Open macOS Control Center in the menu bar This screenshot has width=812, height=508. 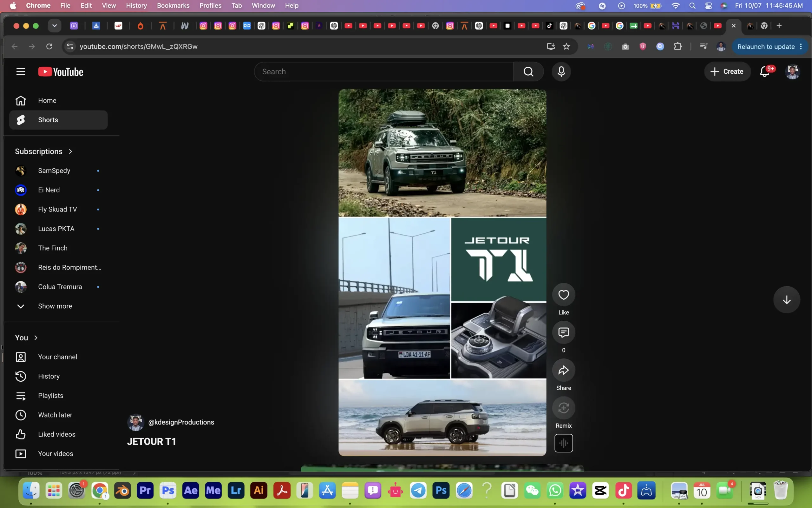point(708,5)
